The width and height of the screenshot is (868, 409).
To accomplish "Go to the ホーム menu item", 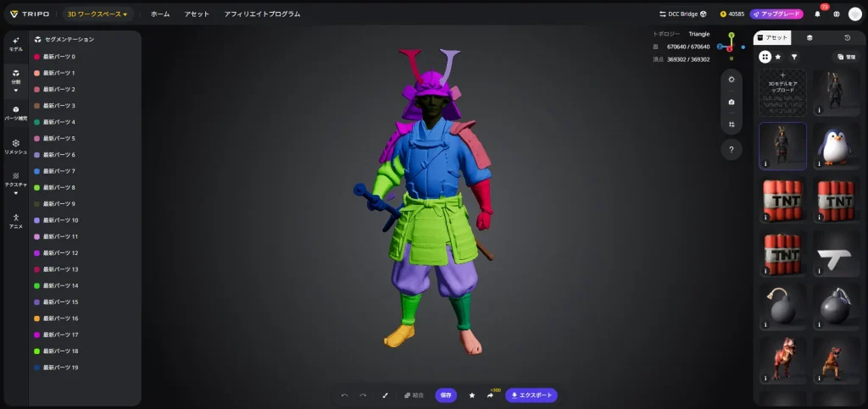I will 160,14.
